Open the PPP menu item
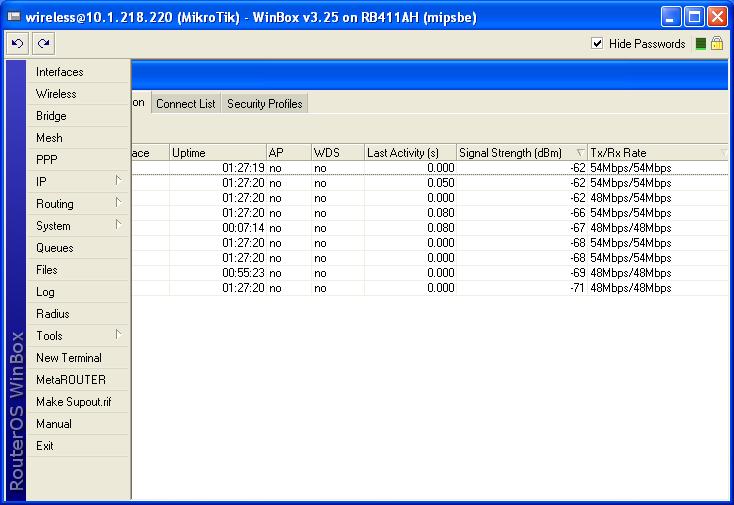This screenshot has width=734, height=505. tap(78, 160)
